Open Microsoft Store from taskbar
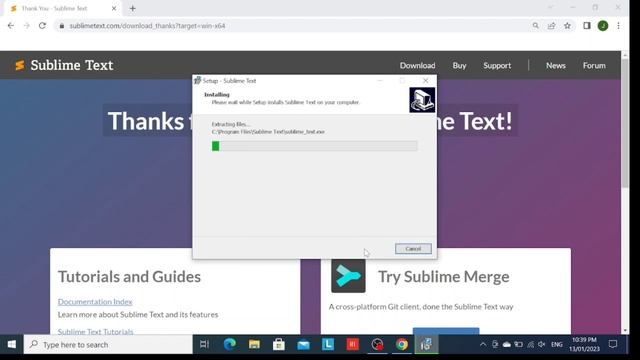Viewport: 640px width, 360px height. (279, 344)
